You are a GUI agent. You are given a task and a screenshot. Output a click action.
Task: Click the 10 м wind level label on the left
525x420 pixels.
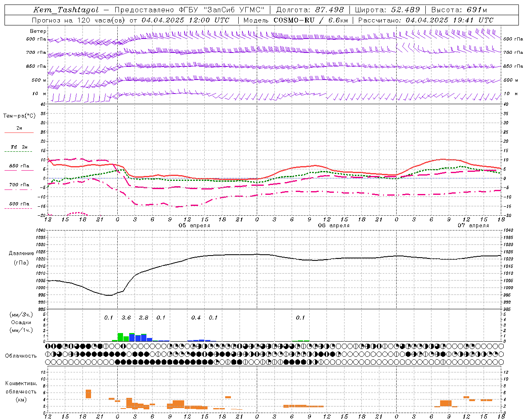(39, 94)
